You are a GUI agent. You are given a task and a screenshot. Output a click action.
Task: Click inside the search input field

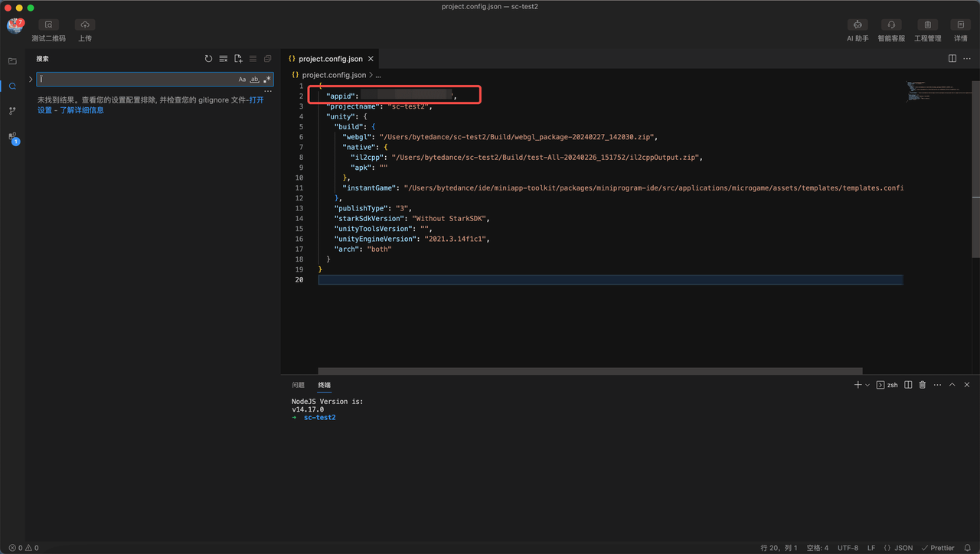[136, 80]
